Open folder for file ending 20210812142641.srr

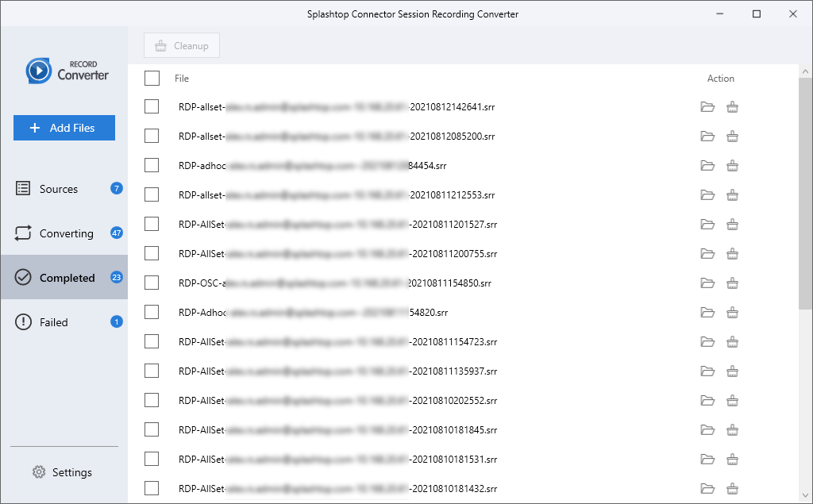(x=707, y=107)
